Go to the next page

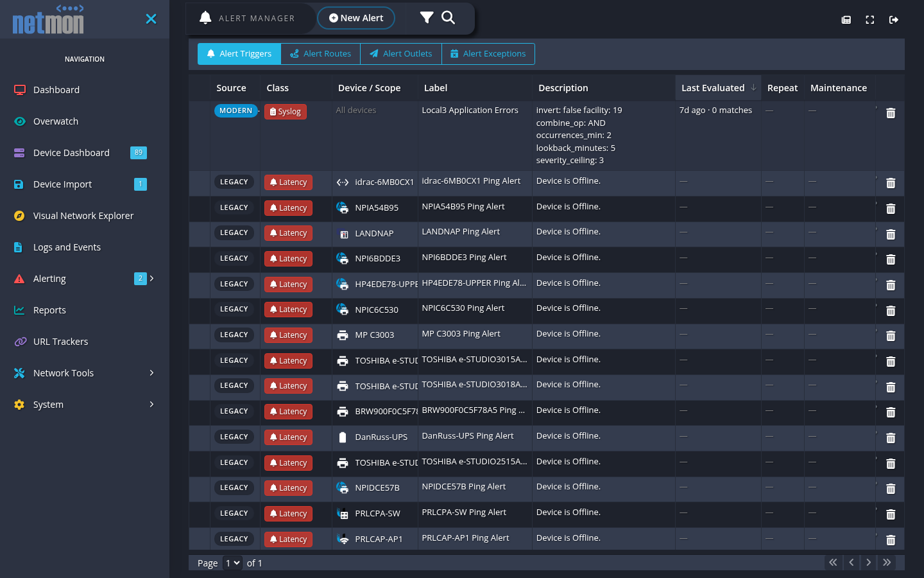[869, 563]
